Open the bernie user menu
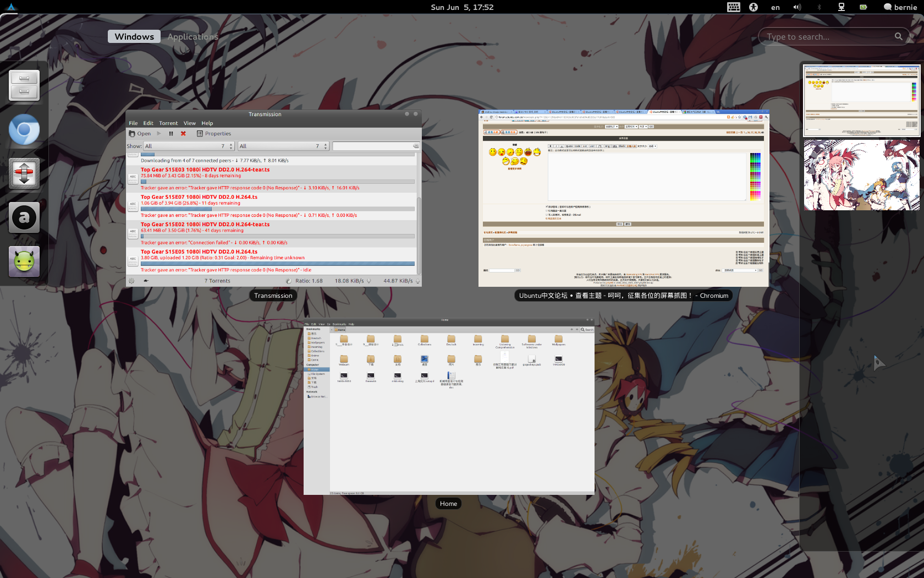The height and width of the screenshot is (578, 924). [900, 7]
